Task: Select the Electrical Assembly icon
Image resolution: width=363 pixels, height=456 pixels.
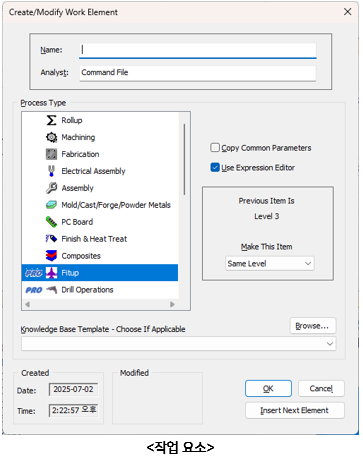Action: click(x=51, y=171)
